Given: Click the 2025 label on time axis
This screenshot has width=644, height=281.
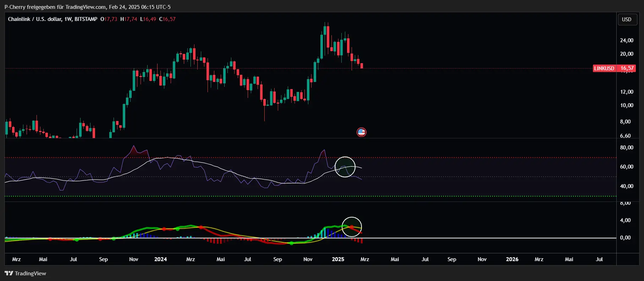Looking at the screenshot, I should tap(338, 259).
